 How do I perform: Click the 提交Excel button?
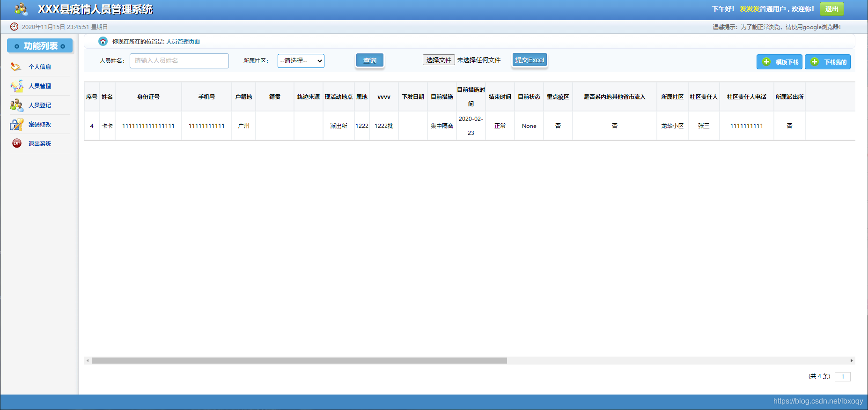530,60
